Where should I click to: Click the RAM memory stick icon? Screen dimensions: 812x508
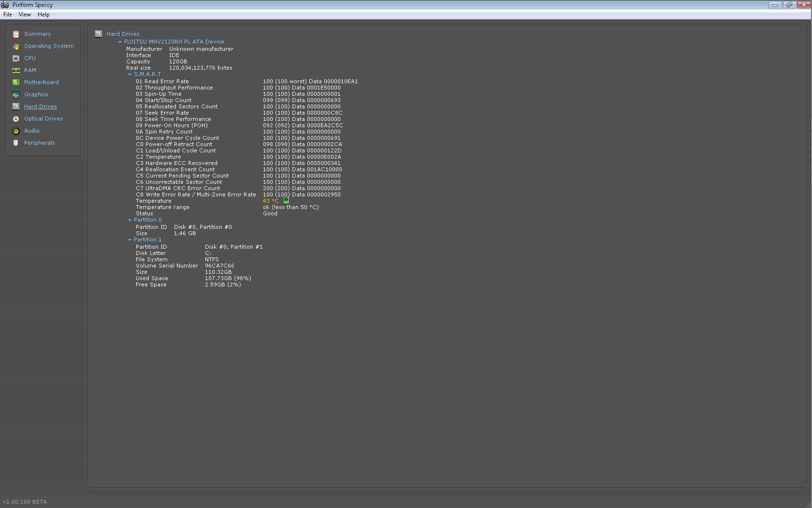[16, 70]
